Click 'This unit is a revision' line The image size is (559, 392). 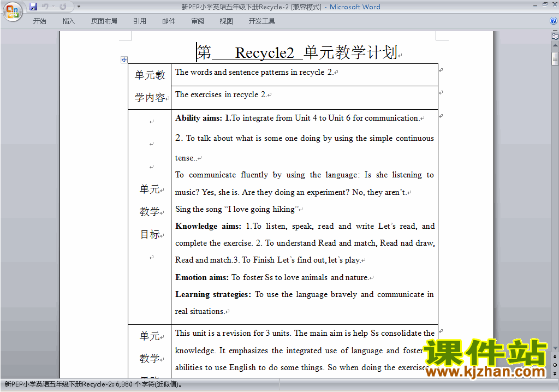[x=305, y=333]
